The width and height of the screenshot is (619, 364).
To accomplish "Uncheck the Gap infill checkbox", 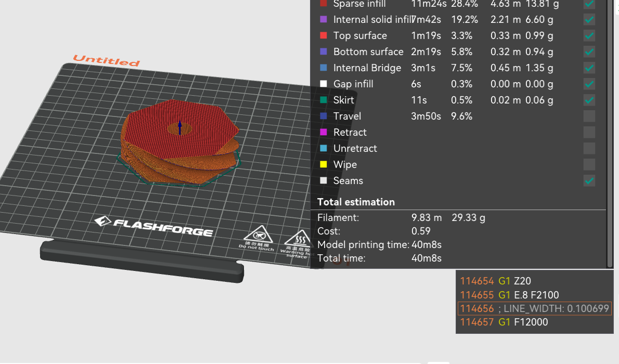I will click(589, 84).
